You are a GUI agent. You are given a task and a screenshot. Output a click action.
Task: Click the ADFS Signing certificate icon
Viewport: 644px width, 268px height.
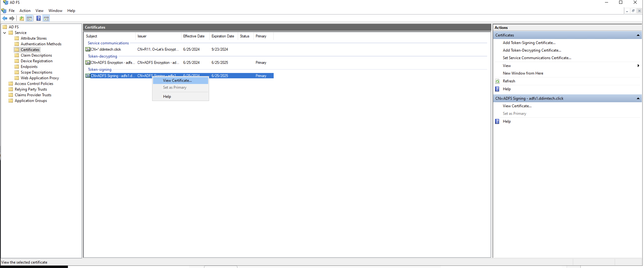pyautogui.click(x=88, y=76)
